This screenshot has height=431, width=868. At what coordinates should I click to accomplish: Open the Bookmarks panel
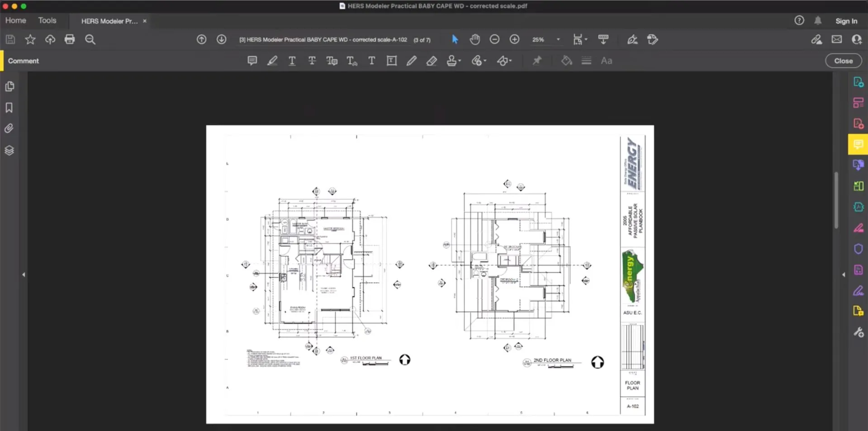(9, 108)
